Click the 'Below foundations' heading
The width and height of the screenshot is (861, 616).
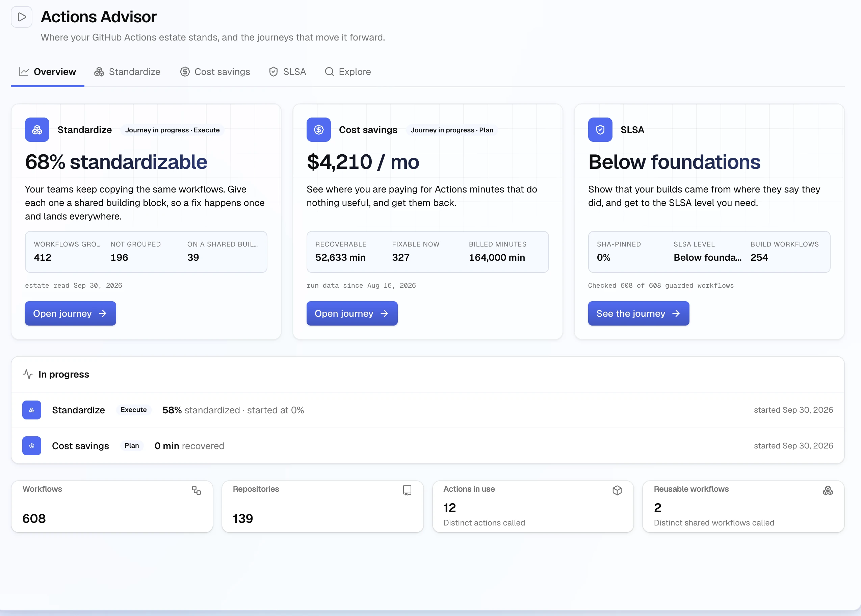[x=674, y=162]
